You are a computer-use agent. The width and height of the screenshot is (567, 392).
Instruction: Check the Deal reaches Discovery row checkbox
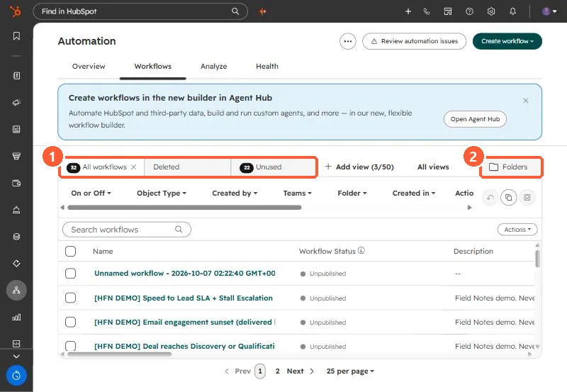coord(70,346)
